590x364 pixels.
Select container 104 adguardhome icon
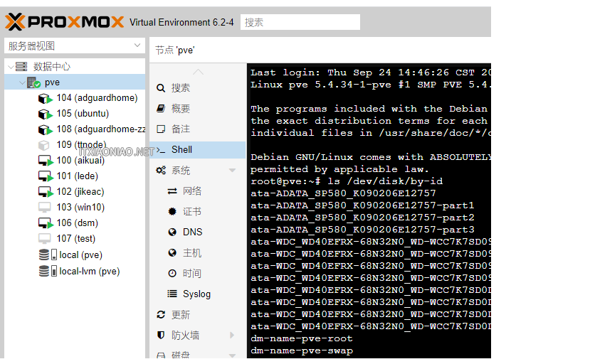[45, 99]
